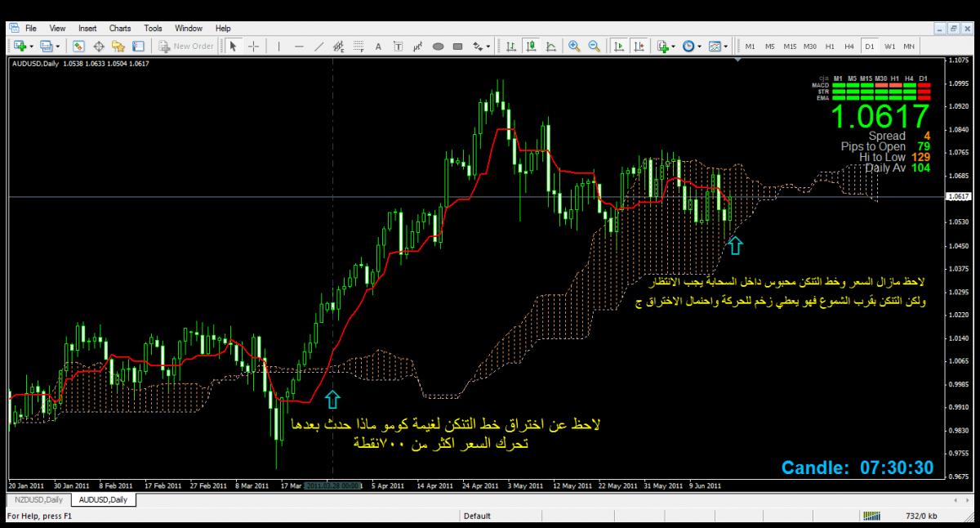This screenshot has height=528, width=980.
Task: Switch chart to Line Chart mode
Action: [x=551, y=47]
